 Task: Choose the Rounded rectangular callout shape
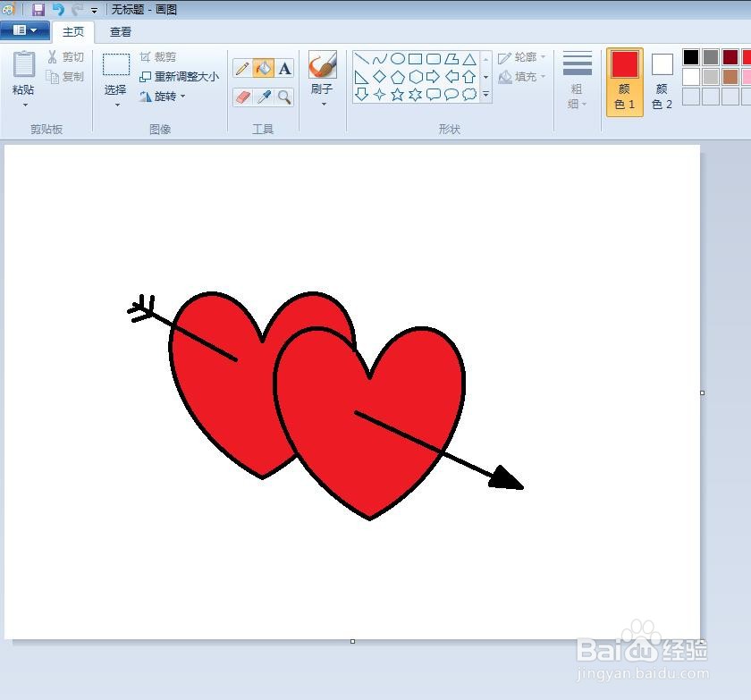[434, 95]
